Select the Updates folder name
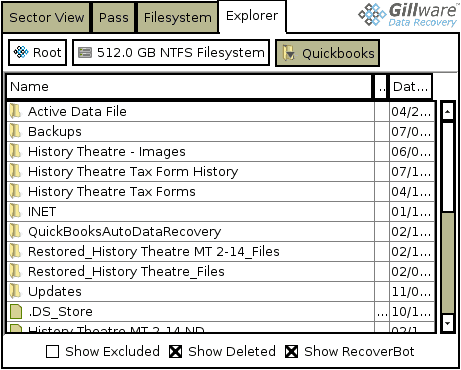This screenshot has height=370, width=461. tap(55, 292)
